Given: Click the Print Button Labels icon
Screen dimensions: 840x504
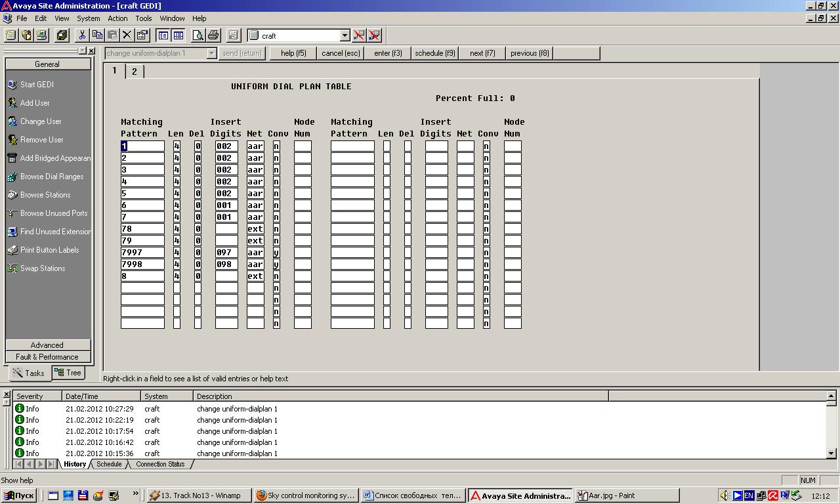Looking at the screenshot, I should tap(12, 250).
